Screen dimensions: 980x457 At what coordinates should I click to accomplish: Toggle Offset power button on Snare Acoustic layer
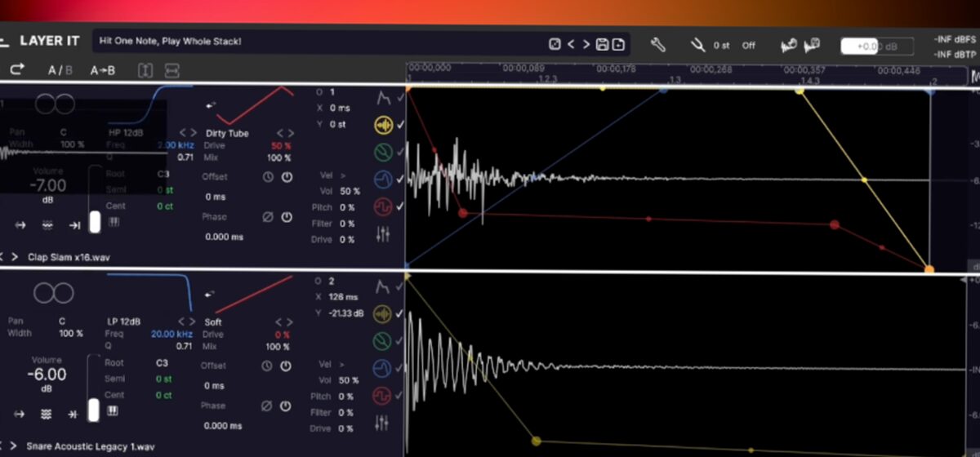(287, 366)
